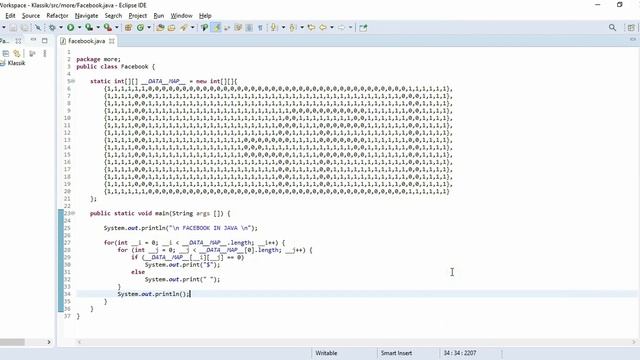Viewport: 640px width, 360px height.
Task: Toggle Skip All Breakpoints icon
Action: [38, 28]
